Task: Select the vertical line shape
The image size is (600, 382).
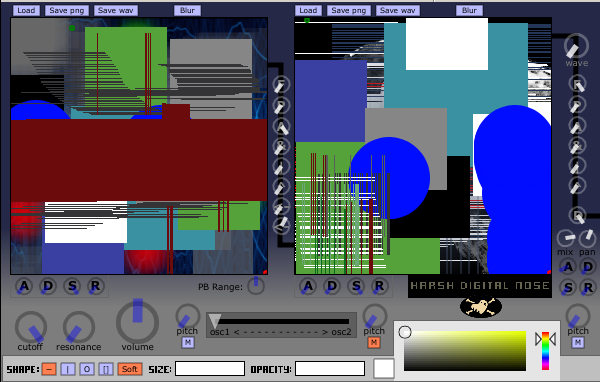Action: pos(68,369)
